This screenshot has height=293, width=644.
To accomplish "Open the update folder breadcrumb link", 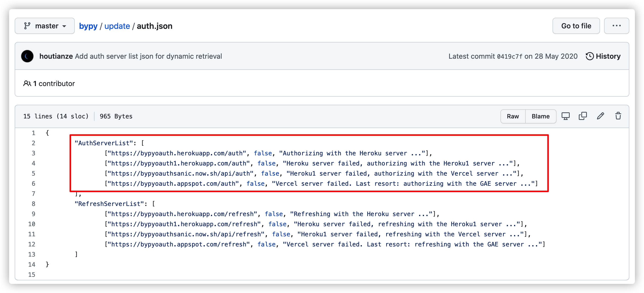I will [117, 26].
